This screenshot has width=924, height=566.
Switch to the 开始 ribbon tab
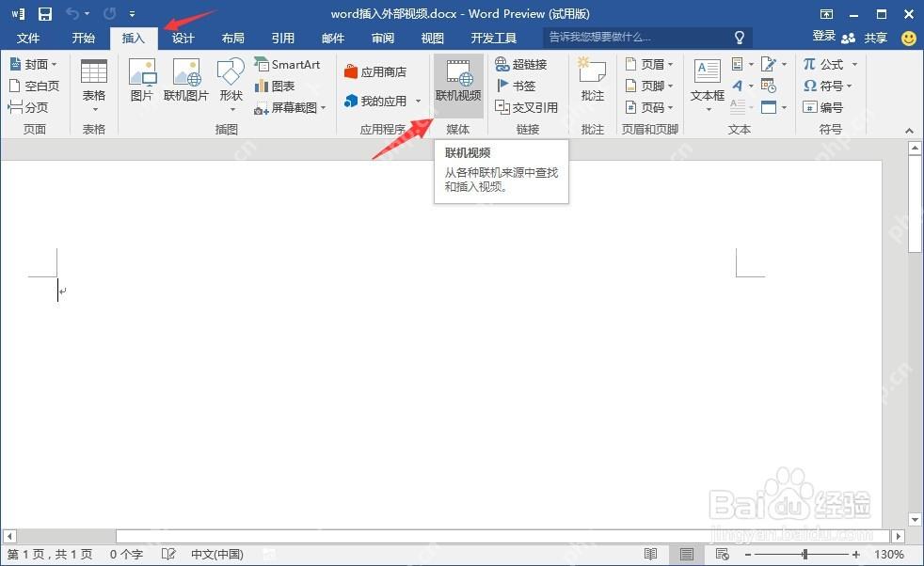click(83, 39)
